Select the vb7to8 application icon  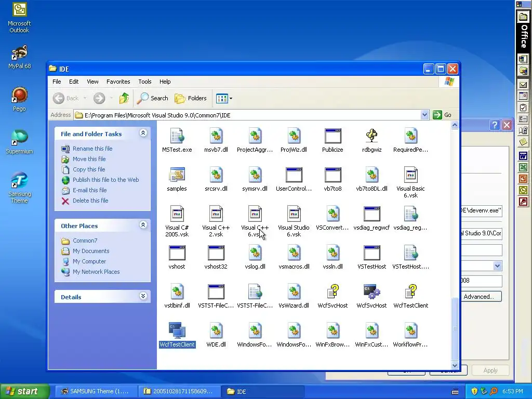[332, 175]
